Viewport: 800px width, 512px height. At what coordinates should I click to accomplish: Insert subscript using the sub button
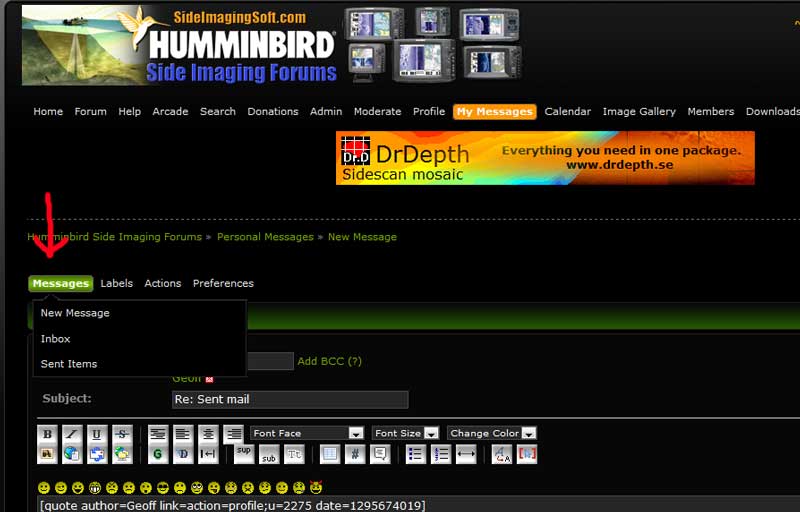click(269, 457)
